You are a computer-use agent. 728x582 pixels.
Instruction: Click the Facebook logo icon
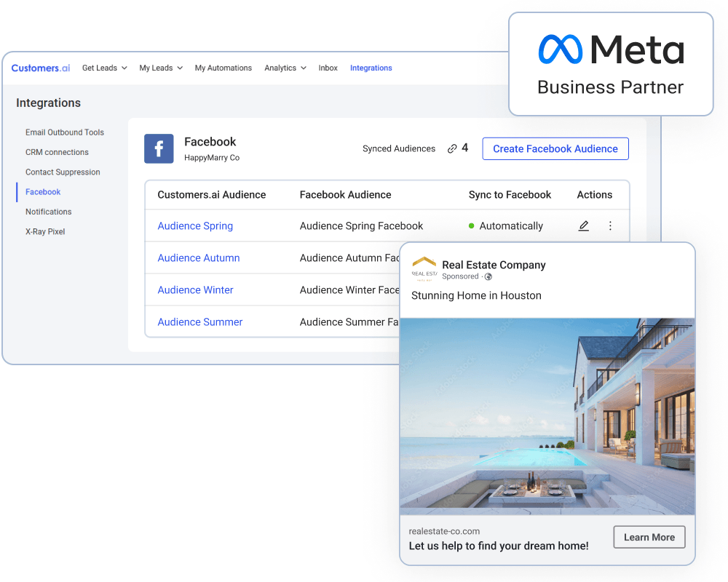pyautogui.click(x=159, y=148)
